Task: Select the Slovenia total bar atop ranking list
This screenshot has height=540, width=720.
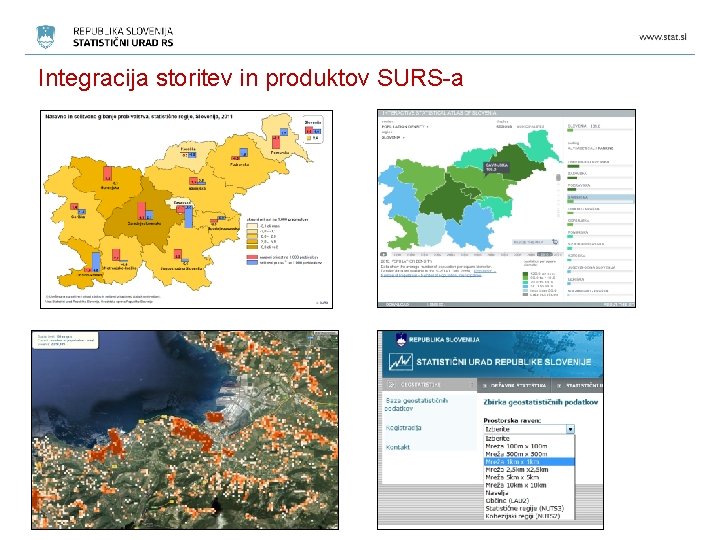Action: tap(600, 128)
